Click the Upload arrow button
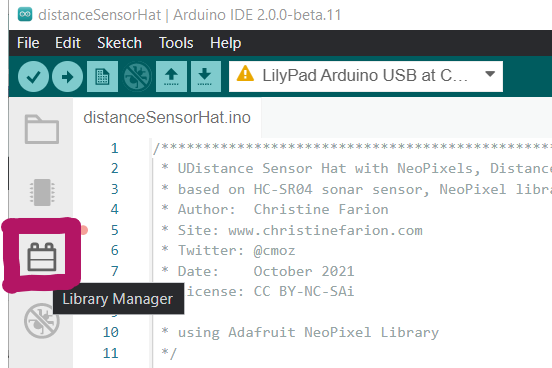 click(67, 76)
